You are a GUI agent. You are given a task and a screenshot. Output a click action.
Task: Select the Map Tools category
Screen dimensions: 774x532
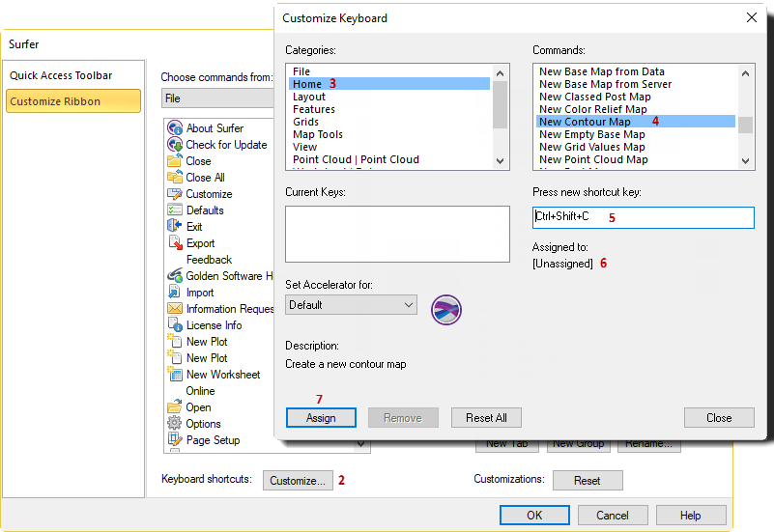click(x=389, y=134)
